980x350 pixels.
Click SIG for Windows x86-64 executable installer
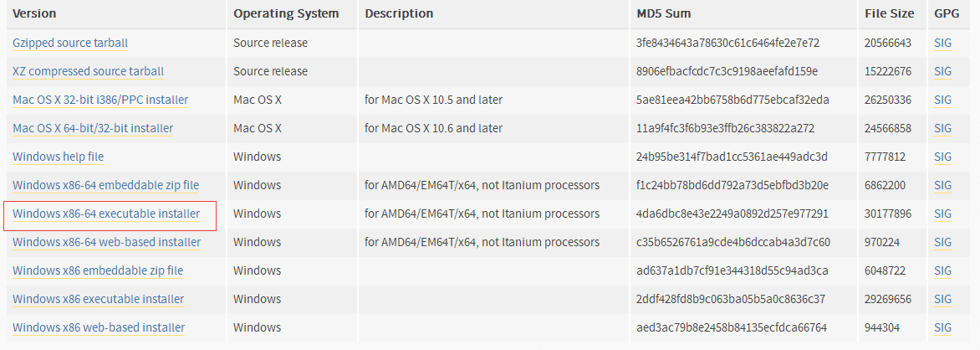[943, 214]
